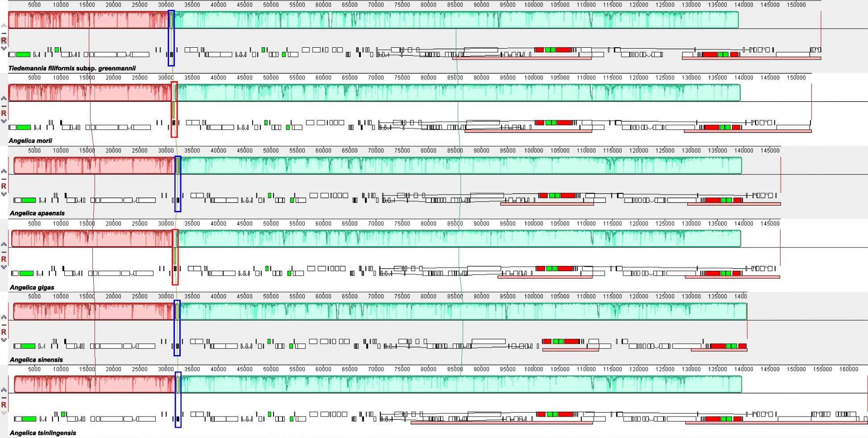868x438 pixels.
Task: Select the green LCB block of Angelica tsinlingensis
Action: [461, 384]
